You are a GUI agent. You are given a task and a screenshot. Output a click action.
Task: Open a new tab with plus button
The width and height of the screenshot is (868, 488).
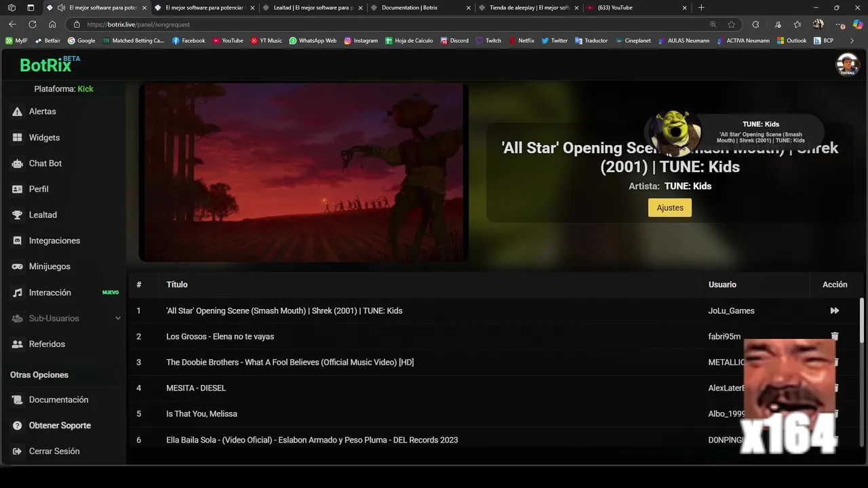click(x=701, y=7)
